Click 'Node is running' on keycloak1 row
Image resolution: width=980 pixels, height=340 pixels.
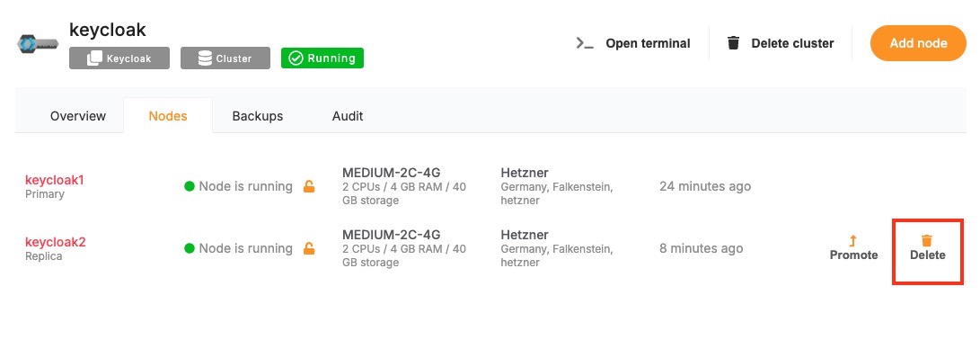[x=245, y=186]
